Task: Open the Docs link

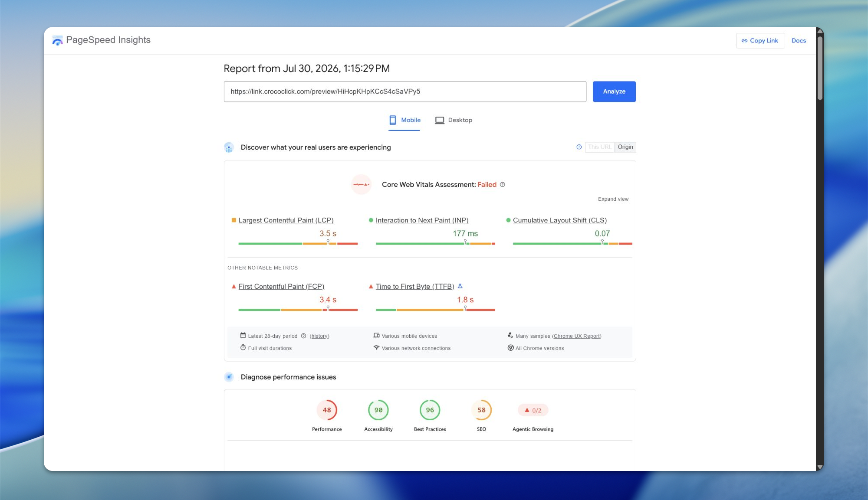Action: click(799, 41)
